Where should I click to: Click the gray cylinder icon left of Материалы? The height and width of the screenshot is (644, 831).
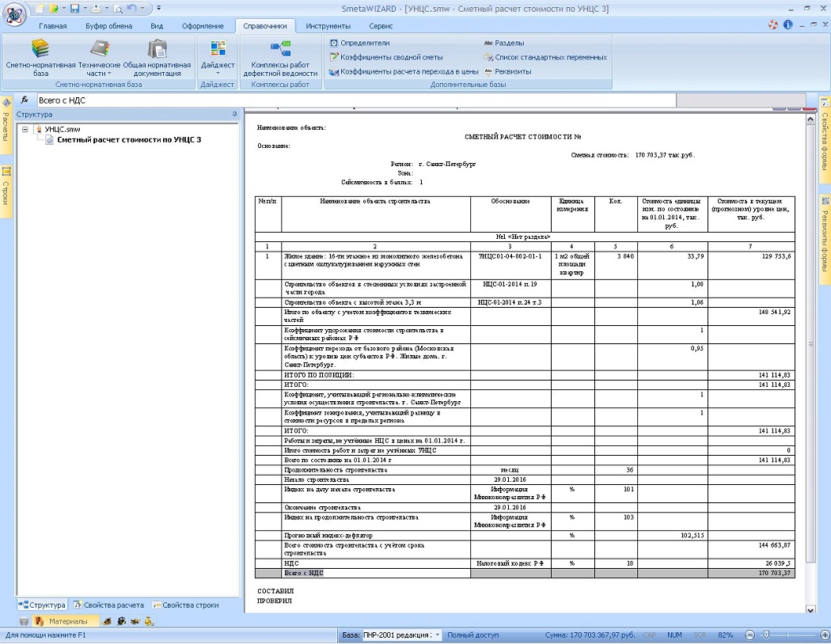pyautogui.click(x=24, y=621)
